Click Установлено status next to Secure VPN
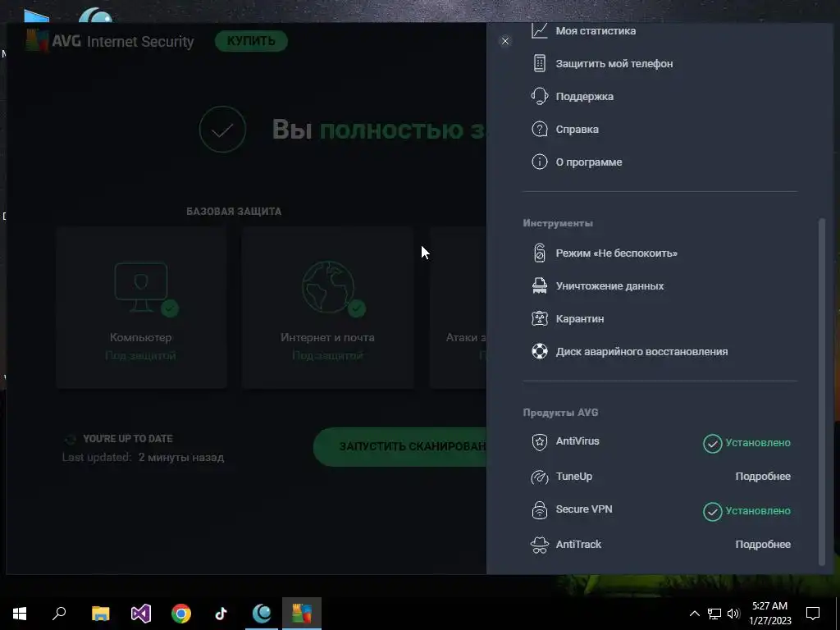 click(x=746, y=511)
